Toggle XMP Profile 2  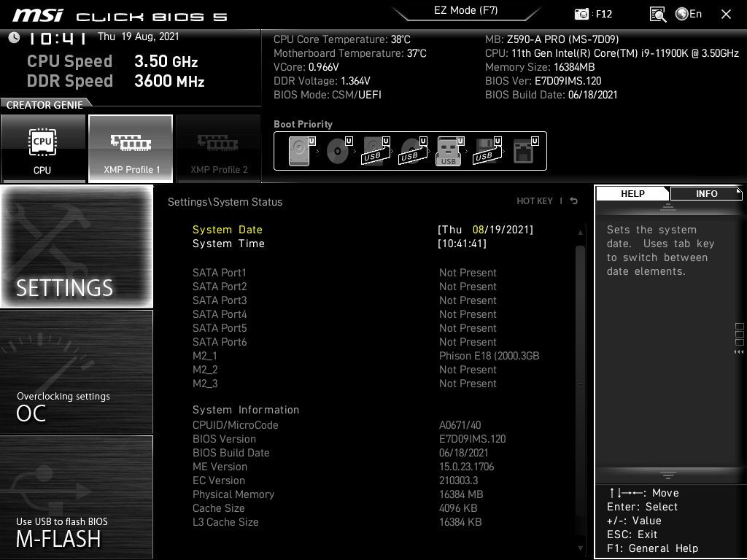coord(219,149)
